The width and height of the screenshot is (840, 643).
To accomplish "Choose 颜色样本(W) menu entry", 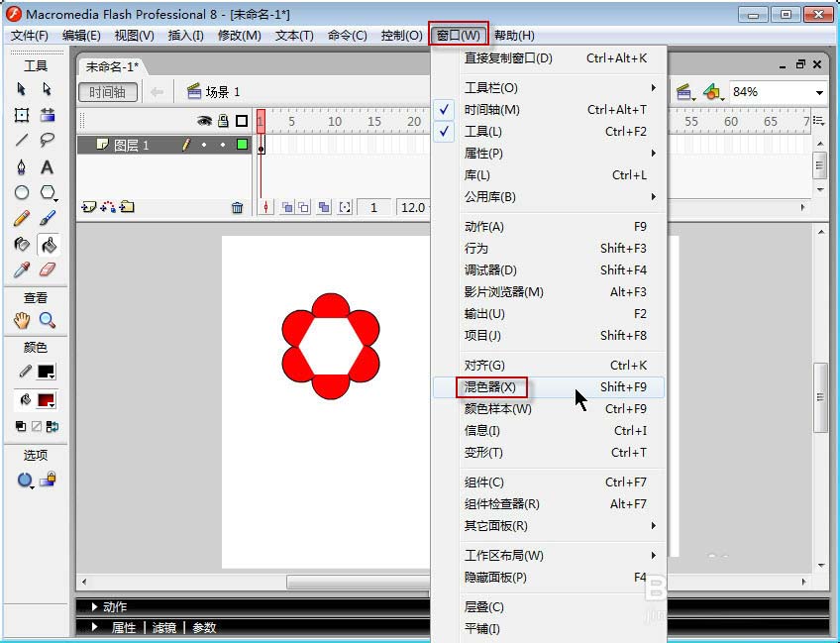I will (549, 409).
